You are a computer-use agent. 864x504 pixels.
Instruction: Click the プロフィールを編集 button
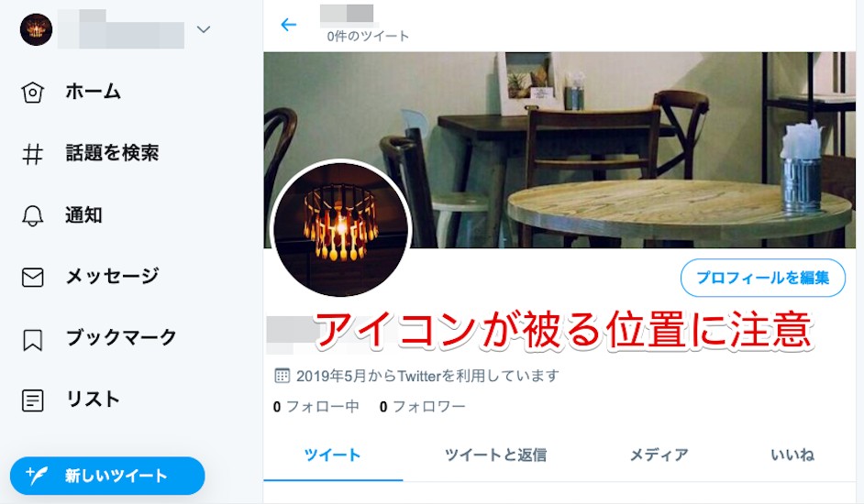[762, 278]
